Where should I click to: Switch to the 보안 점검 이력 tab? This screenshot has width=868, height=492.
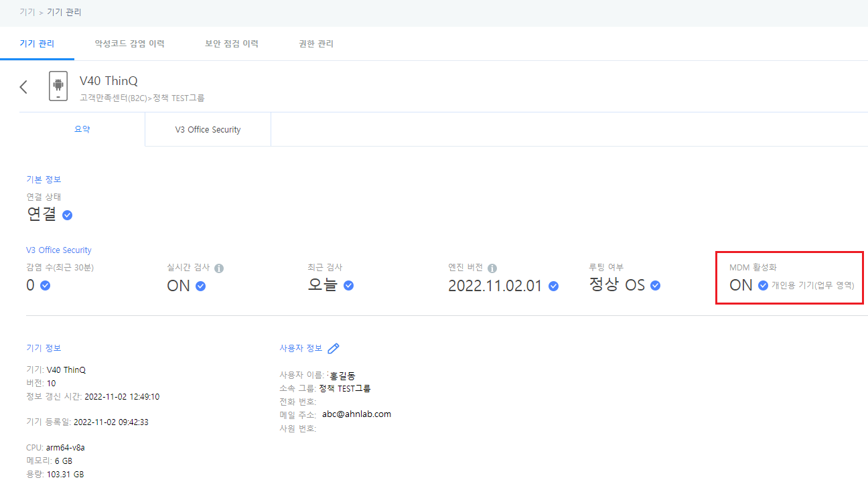(x=231, y=44)
